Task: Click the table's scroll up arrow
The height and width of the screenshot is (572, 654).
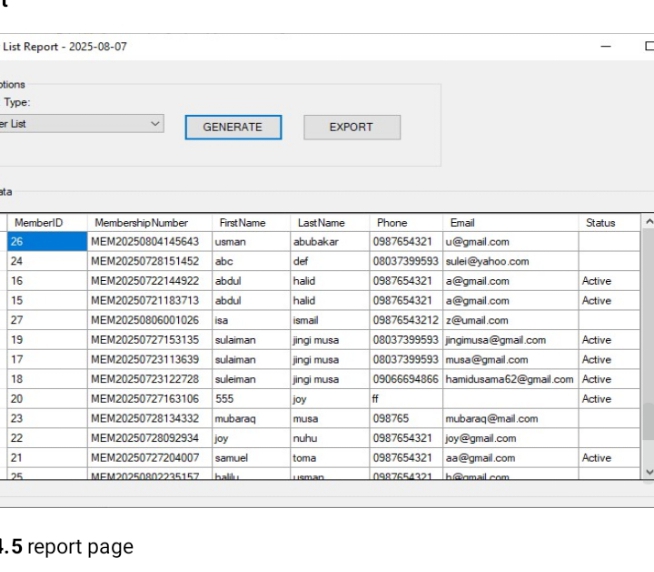Action: (x=648, y=222)
